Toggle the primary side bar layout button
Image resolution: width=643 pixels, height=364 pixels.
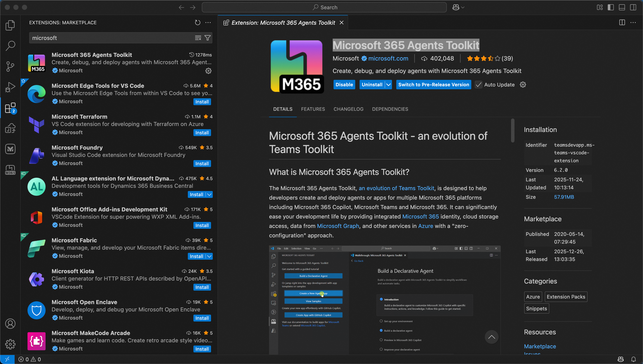[611, 7]
